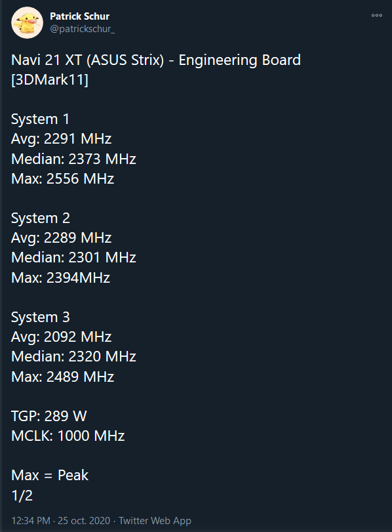The height and width of the screenshot is (532, 392).
Task: Select the System 2 heading
Action: (x=41, y=218)
